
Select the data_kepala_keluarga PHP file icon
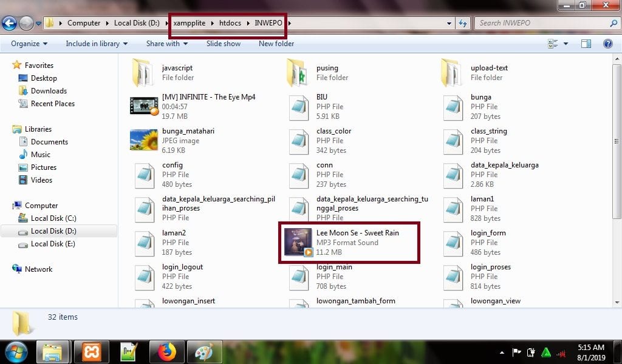453,176
